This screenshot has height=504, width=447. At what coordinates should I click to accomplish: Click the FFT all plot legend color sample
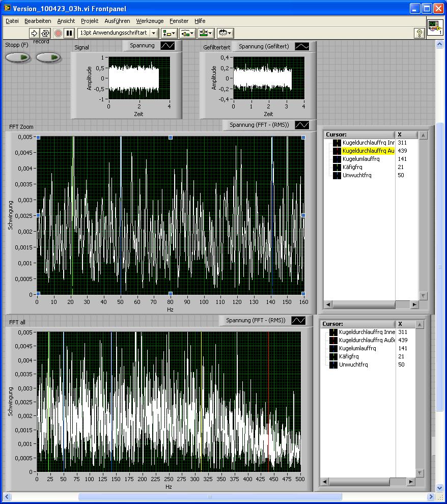coord(298,321)
